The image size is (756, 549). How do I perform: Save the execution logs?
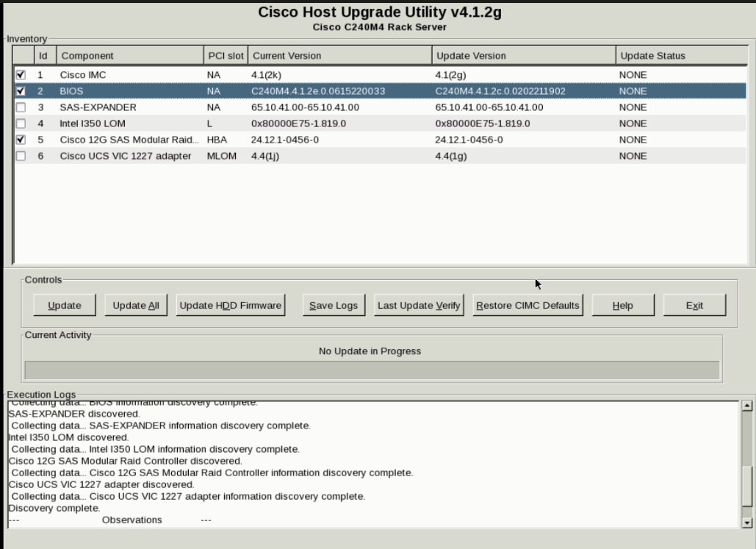334,305
